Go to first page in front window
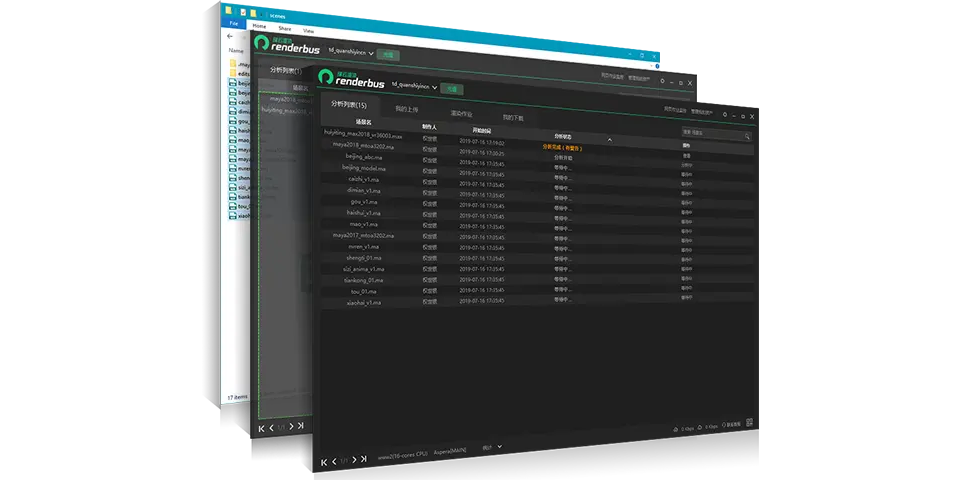Screen dimensions: 960x480 pyautogui.click(x=324, y=461)
